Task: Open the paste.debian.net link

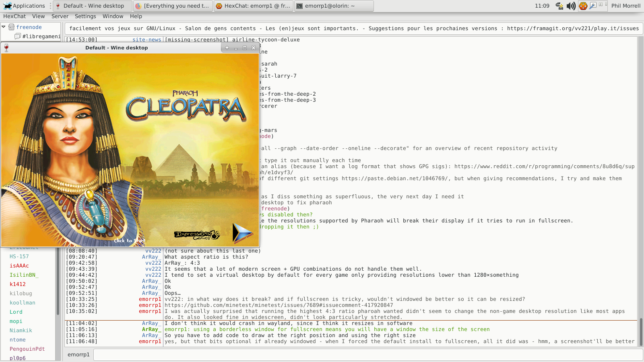Action: coord(394,179)
